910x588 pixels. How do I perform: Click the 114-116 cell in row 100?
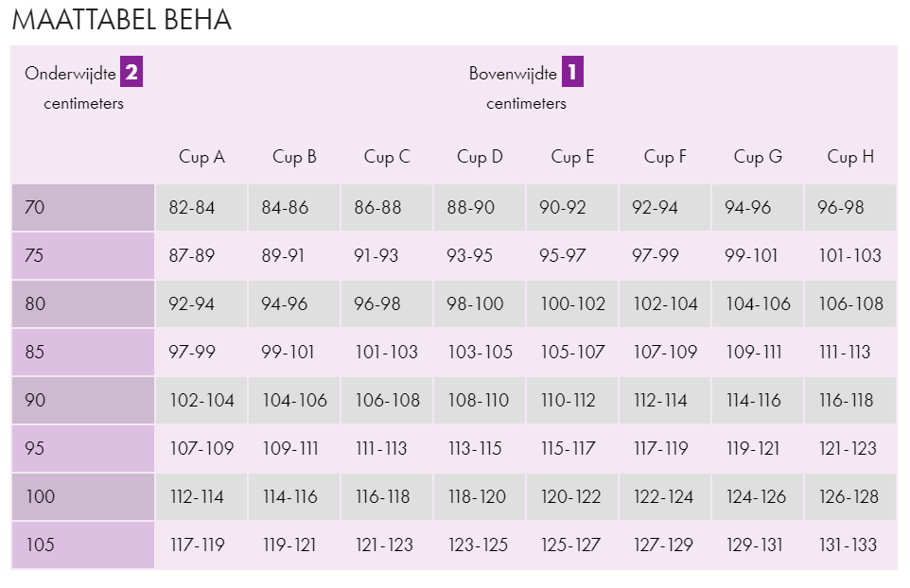click(294, 496)
